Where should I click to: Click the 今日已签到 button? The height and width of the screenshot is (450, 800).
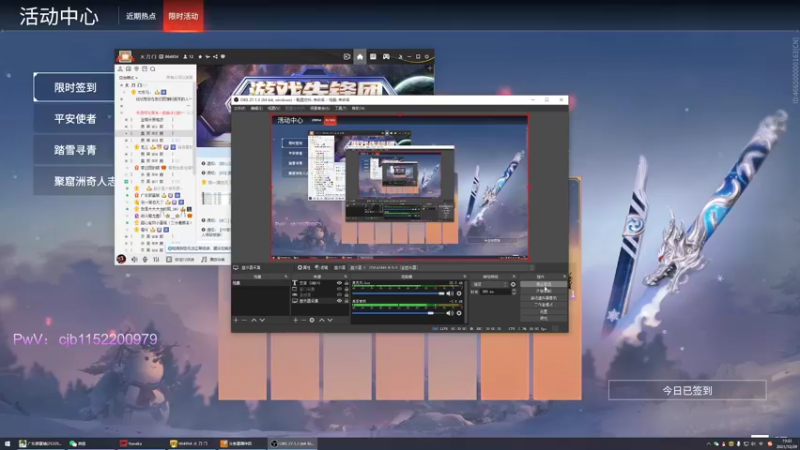coord(687,390)
